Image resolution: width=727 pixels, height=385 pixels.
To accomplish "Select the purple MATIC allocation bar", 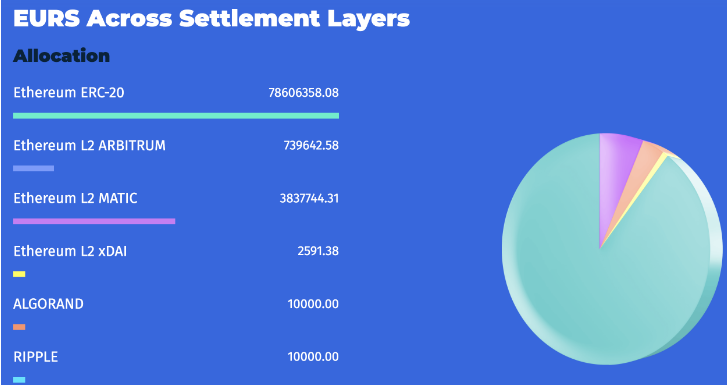I will click(x=94, y=221).
